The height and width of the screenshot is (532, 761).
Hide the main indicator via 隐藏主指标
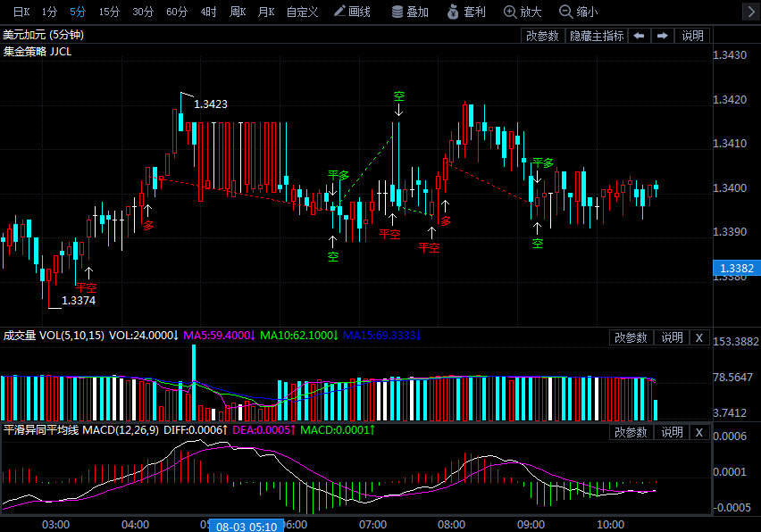pyautogui.click(x=597, y=36)
